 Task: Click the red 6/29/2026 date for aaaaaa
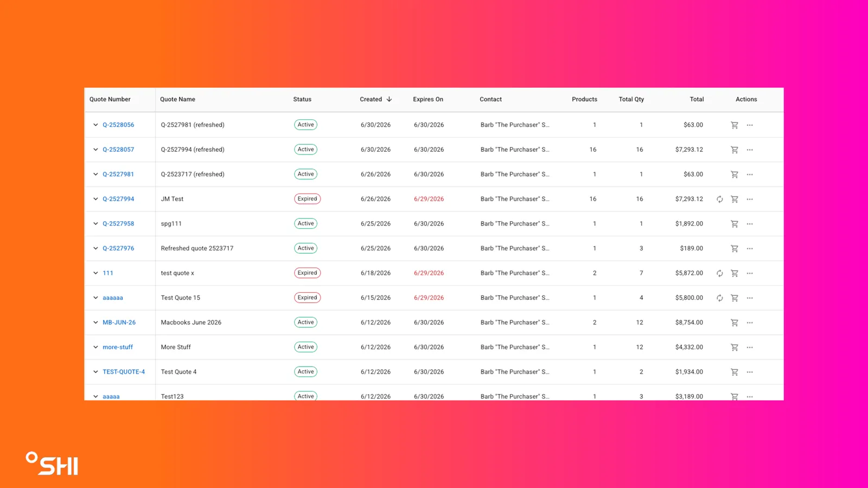point(429,298)
